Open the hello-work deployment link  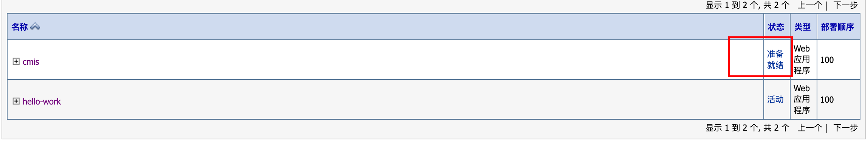click(42, 101)
